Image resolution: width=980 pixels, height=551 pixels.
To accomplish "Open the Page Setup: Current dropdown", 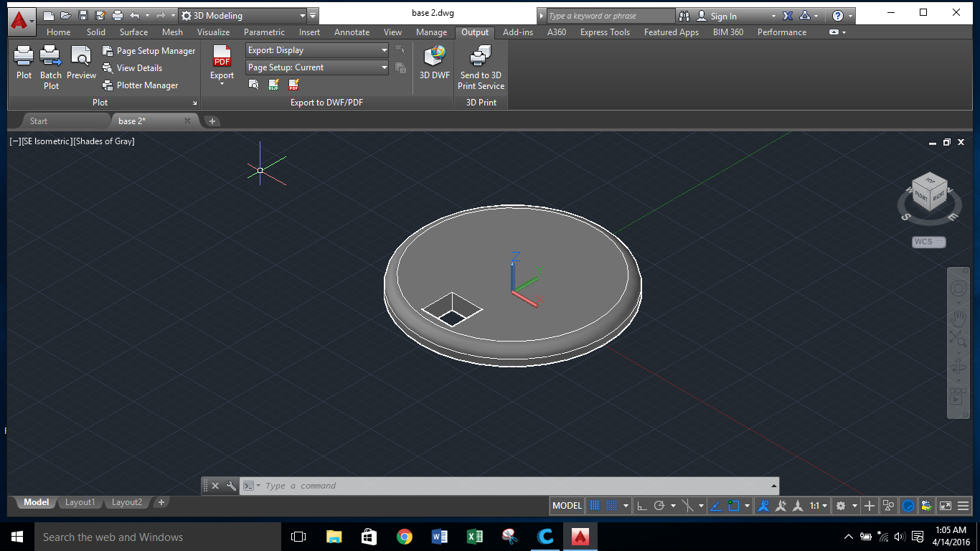I will (317, 67).
